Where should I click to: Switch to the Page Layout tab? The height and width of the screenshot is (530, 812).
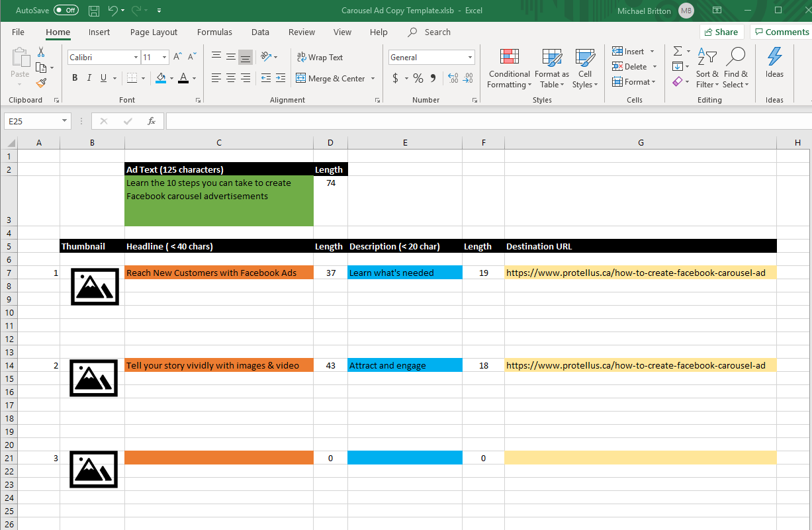click(154, 32)
